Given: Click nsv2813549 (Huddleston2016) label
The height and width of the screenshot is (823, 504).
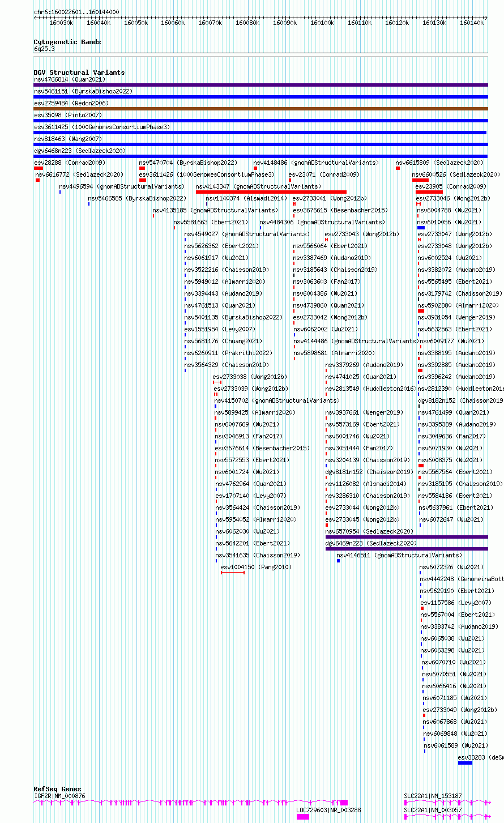Looking at the screenshot, I should tap(371, 389).
